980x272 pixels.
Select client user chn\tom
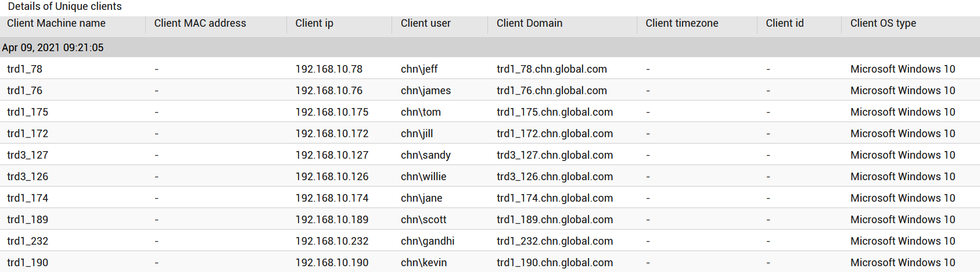click(x=421, y=112)
